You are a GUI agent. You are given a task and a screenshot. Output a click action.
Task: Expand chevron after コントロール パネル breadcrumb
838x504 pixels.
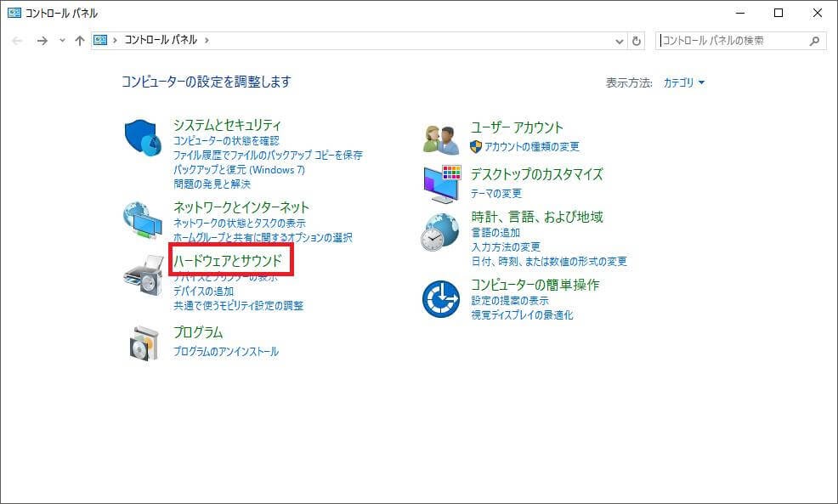tap(207, 40)
